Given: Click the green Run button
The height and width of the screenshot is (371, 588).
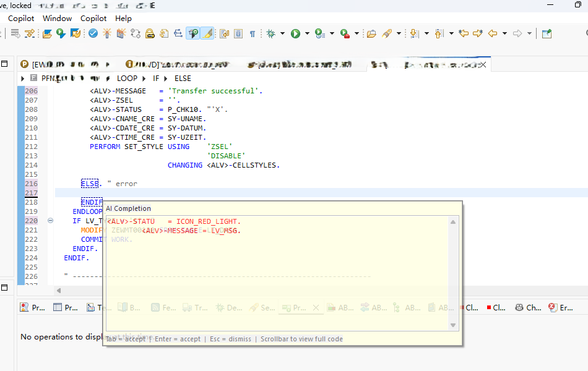Looking at the screenshot, I should point(295,34).
